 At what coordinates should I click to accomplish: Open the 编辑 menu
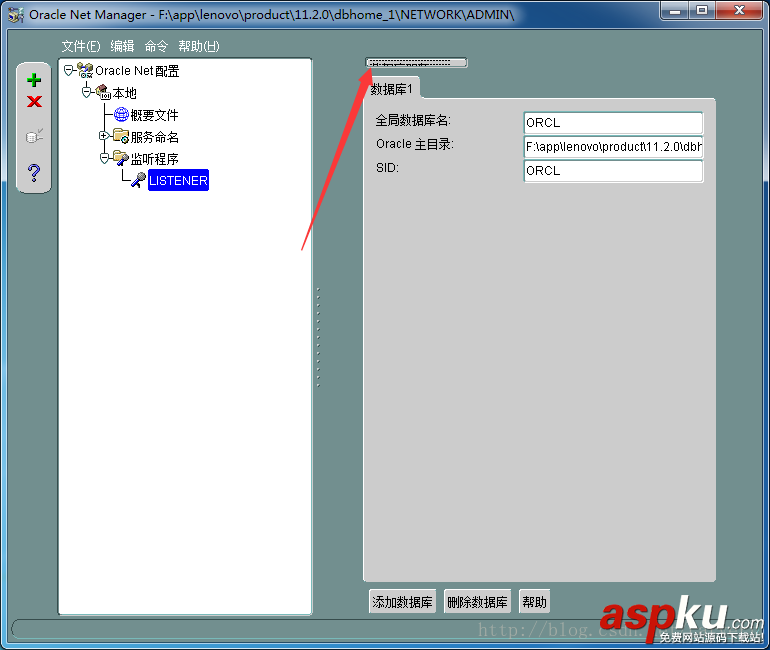pyautogui.click(x=122, y=46)
